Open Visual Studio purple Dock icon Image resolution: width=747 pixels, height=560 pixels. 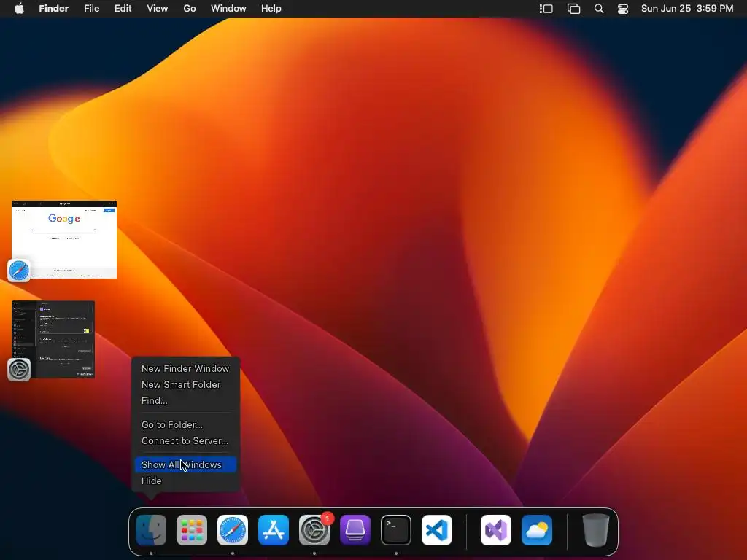point(496,530)
